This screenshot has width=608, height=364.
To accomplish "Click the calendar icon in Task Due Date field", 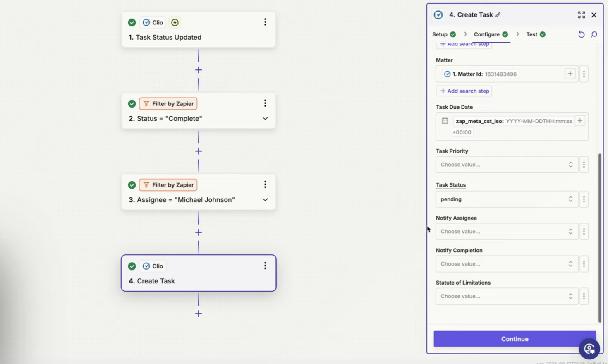I will 445,121.
